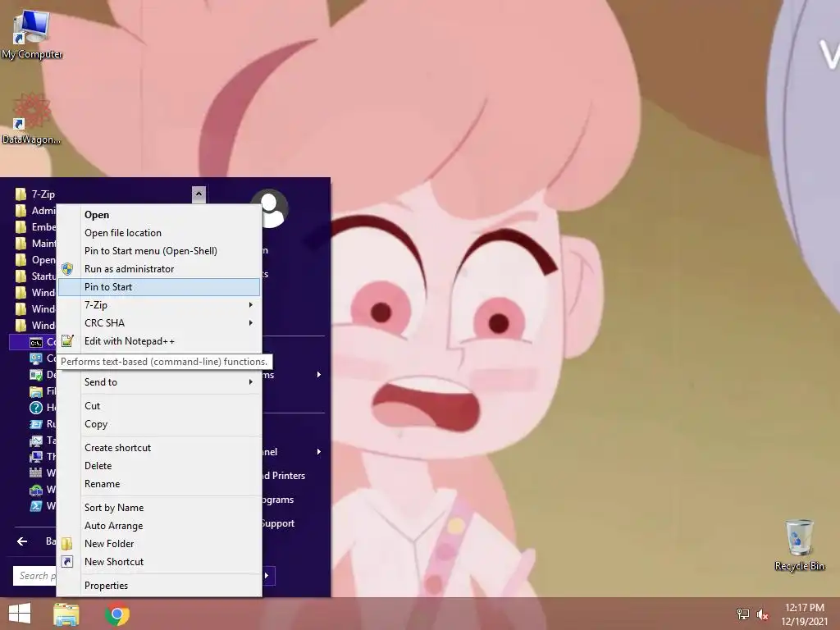Select Run as administrator

click(x=158, y=269)
